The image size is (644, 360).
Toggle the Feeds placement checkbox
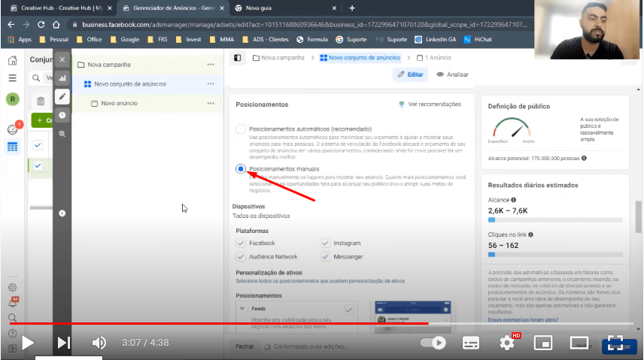click(348, 310)
